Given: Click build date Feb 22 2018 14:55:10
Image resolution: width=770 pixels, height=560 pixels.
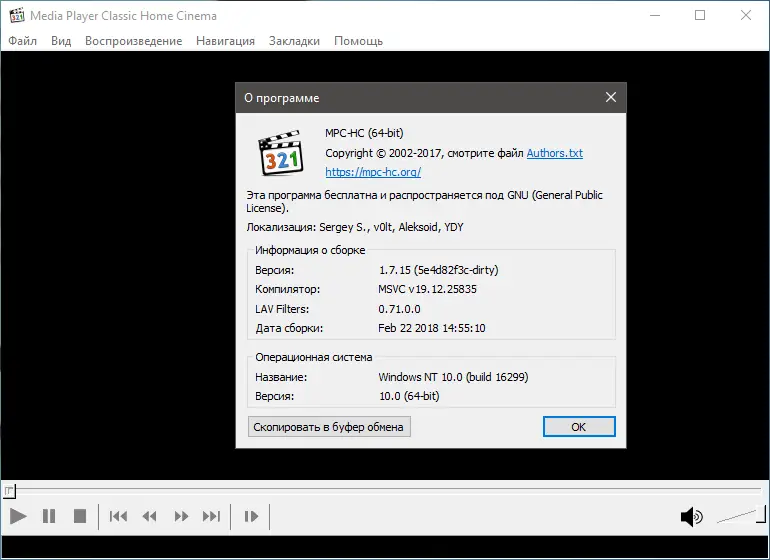Looking at the screenshot, I should tap(432, 328).
